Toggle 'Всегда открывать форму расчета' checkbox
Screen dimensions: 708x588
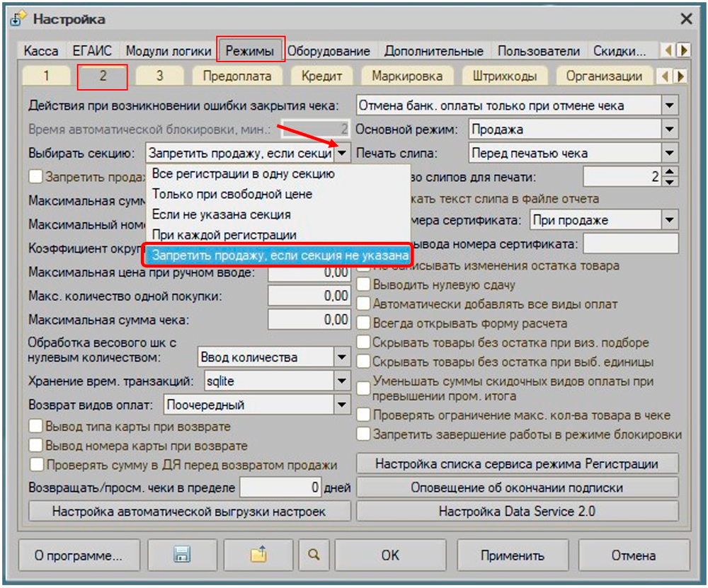coord(363,323)
